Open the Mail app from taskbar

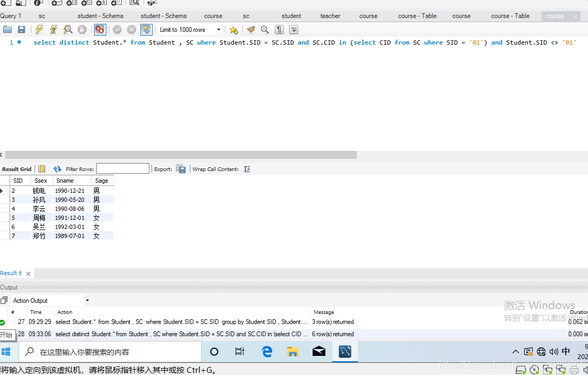(x=319, y=352)
